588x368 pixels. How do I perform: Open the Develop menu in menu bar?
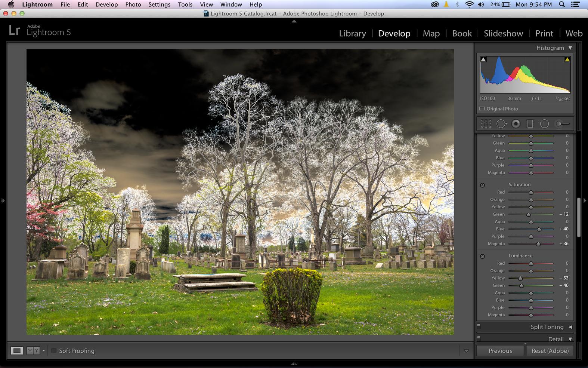tap(106, 4)
